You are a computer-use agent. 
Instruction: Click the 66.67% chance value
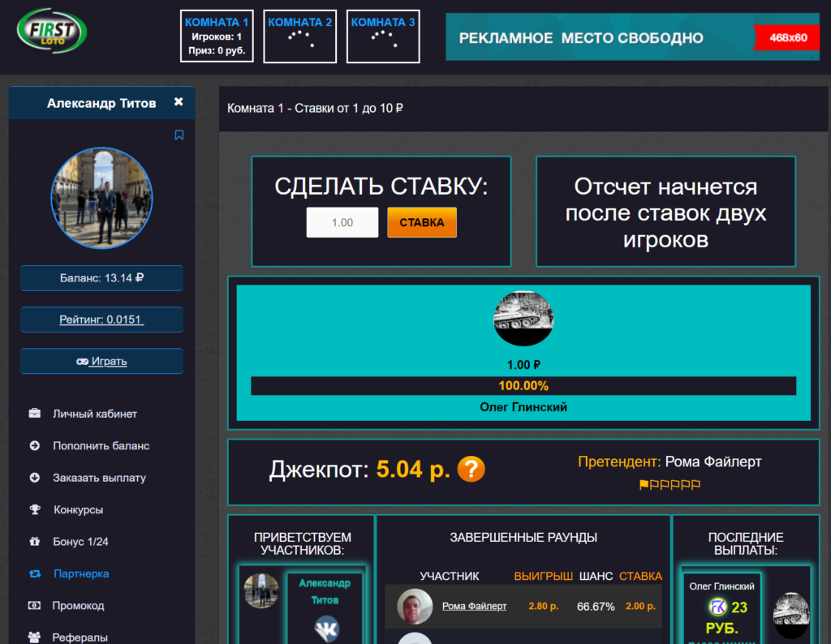tap(596, 607)
